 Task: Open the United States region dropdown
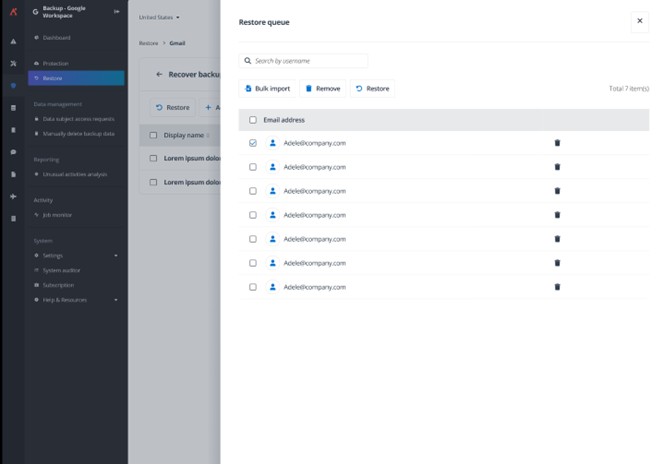click(x=160, y=17)
